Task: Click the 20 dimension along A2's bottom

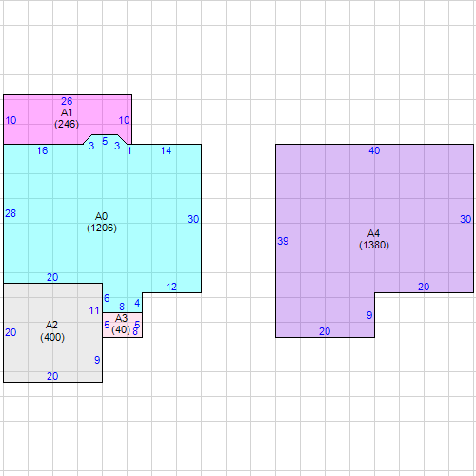Action: click(x=52, y=376)
